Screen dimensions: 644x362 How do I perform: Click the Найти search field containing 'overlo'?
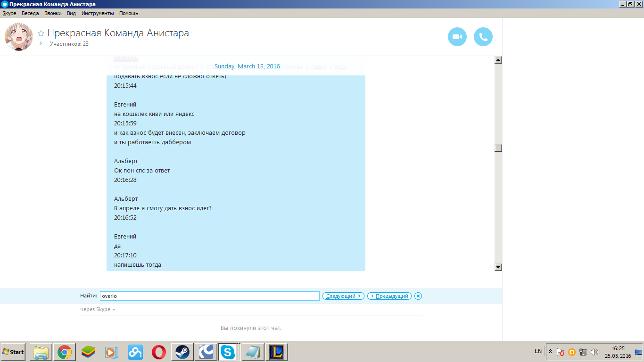tap(210, 296)
